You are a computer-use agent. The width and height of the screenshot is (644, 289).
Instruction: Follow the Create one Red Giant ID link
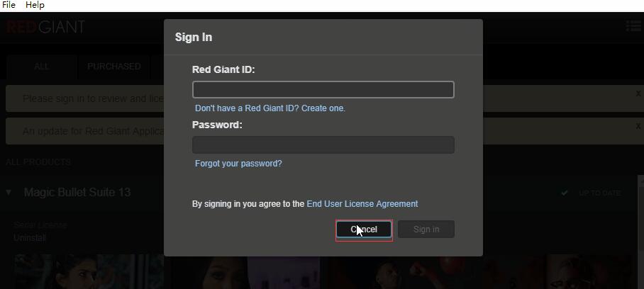pyautogui.click(x=270, y=108)
